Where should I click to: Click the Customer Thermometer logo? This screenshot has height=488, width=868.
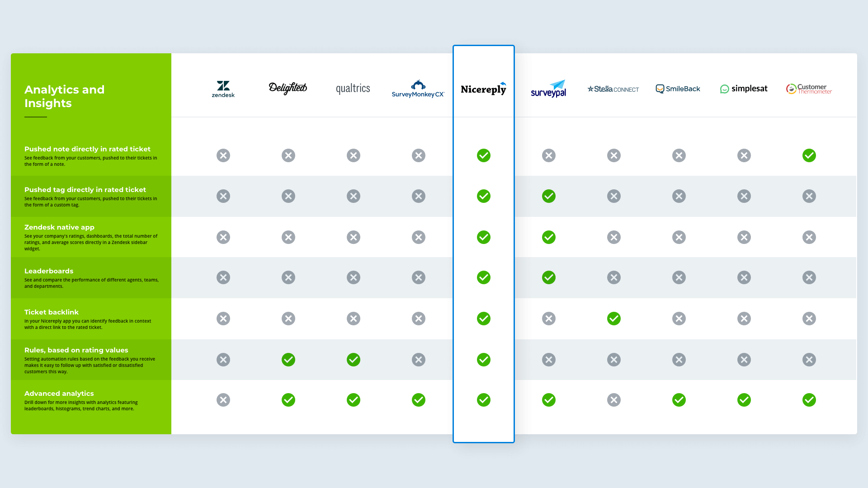tap(809, 89)
